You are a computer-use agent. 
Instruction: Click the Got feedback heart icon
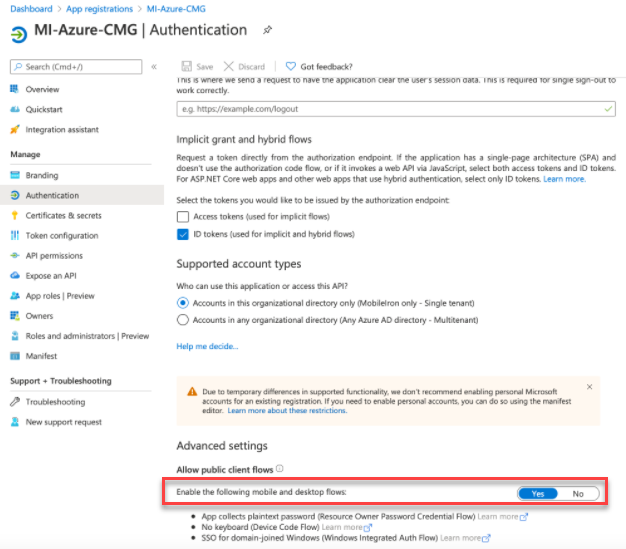(291, 66)
